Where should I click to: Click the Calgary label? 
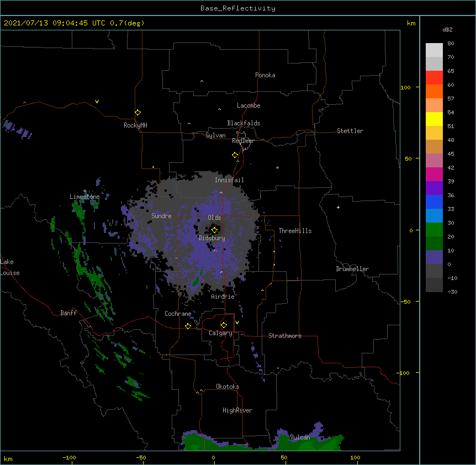point(220,333)
